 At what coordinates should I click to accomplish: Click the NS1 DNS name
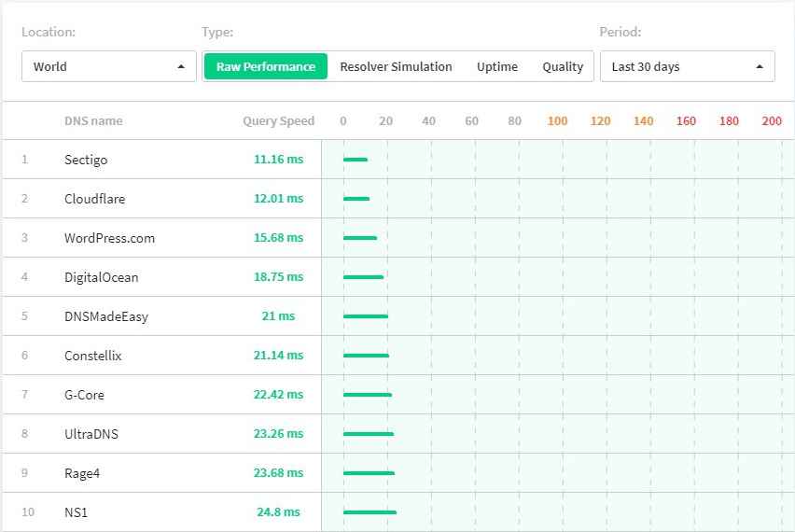(x=77, y=512)
